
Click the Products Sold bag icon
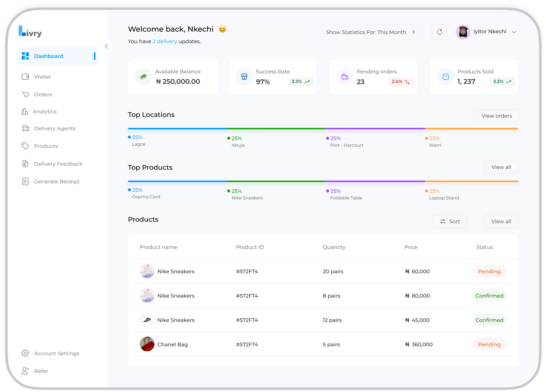[x=446, y=77]
